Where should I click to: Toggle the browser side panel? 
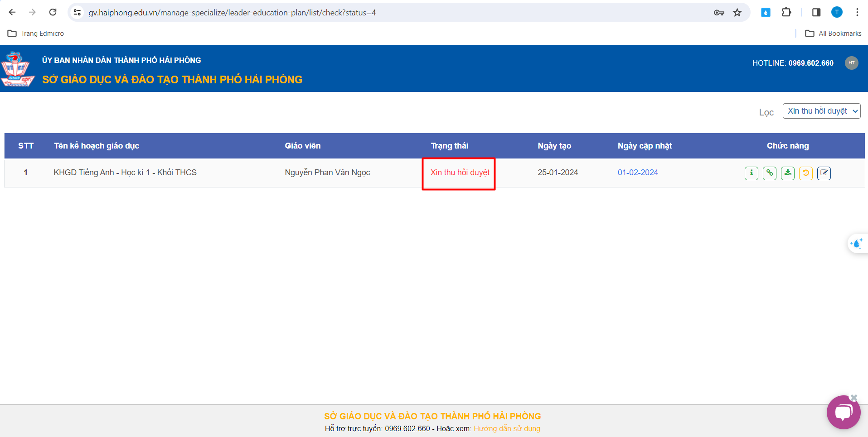coord(816,13)
